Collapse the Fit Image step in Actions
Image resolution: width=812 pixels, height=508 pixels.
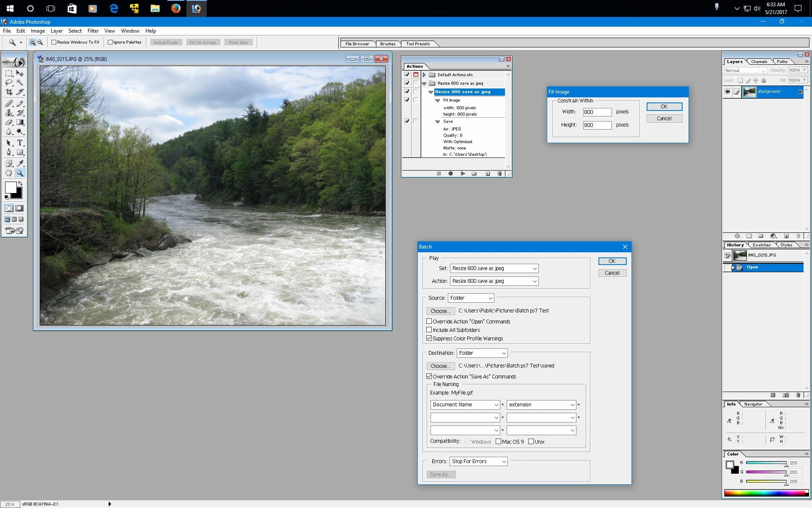tap(438, 101)
